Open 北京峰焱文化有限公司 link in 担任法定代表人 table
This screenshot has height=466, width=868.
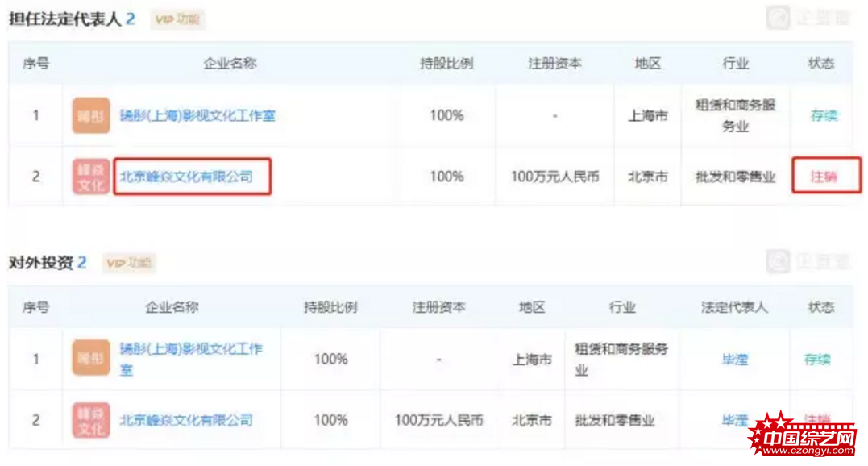click(x=186, y=177)
